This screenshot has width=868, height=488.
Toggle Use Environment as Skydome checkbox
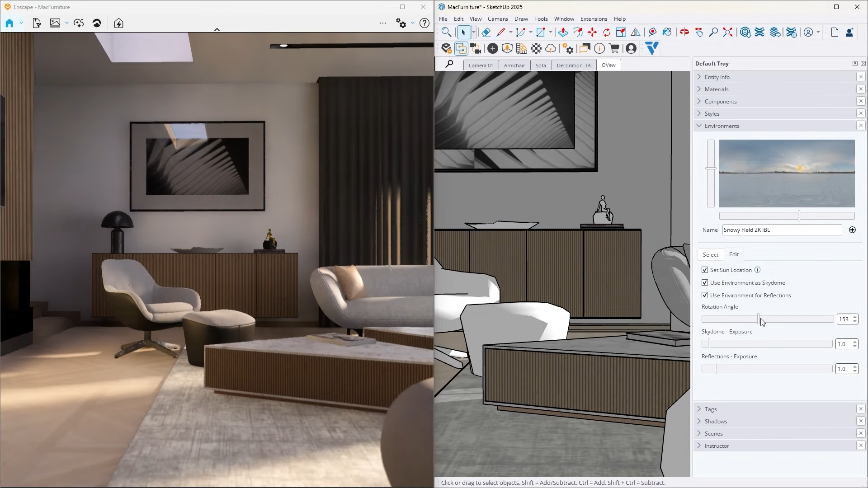(x=705, y=282)
